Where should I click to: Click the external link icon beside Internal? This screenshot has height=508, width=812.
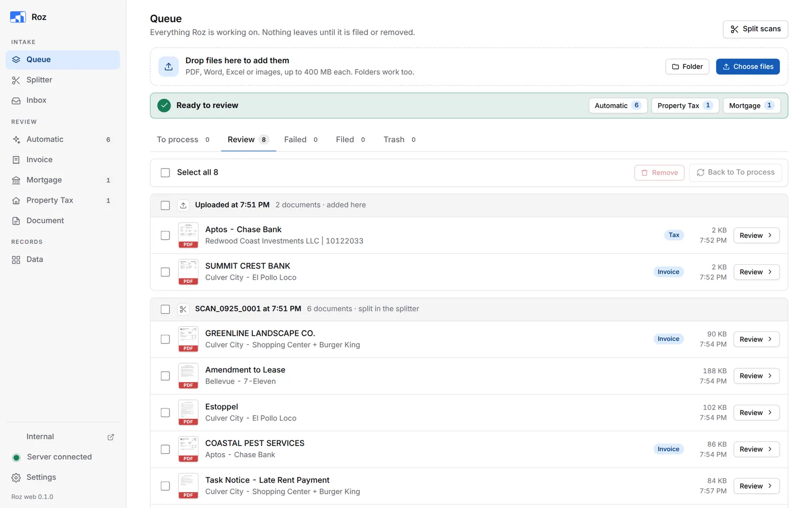click(111, 437)
